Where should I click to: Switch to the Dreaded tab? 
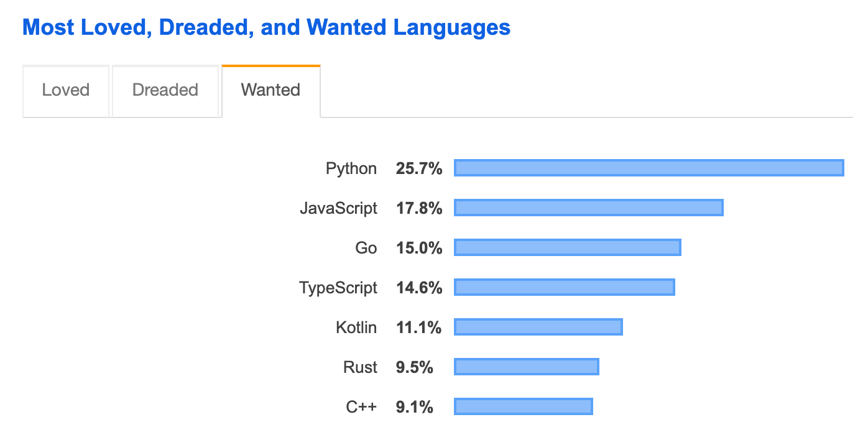click(165, 91)
